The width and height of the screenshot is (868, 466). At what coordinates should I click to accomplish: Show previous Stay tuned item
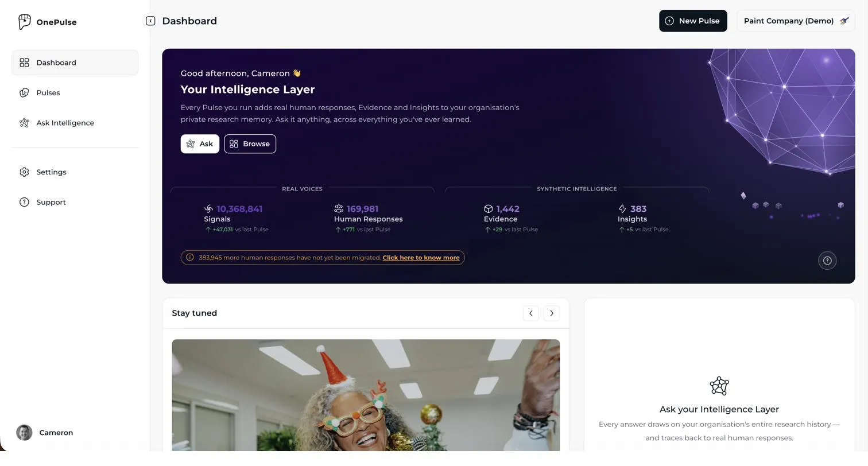coord(531,313)
